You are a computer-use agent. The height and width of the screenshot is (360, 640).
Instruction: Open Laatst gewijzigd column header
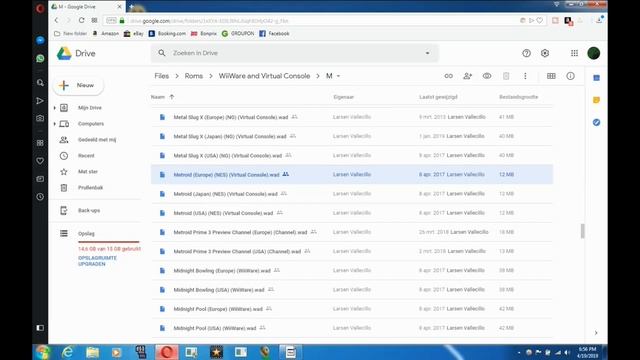click(x=438, y=97)
